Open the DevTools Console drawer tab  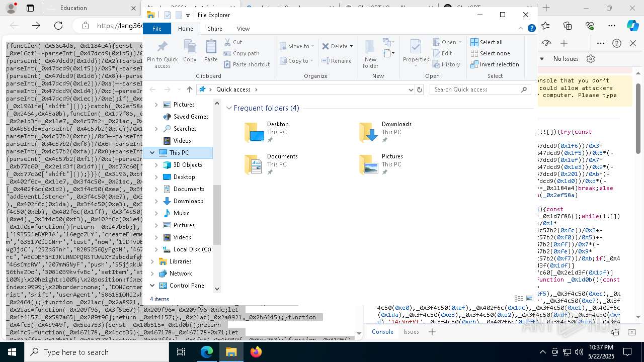[382, 332]
